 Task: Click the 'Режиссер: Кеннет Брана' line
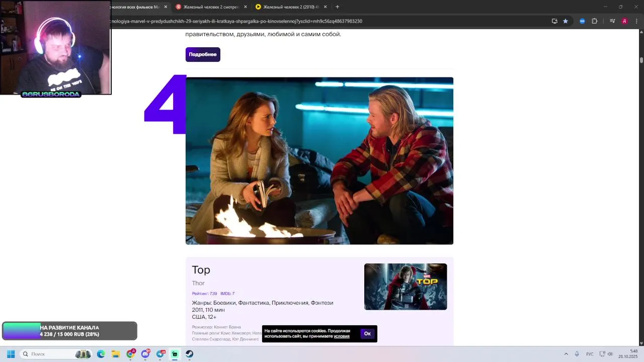tap(216, 327)
